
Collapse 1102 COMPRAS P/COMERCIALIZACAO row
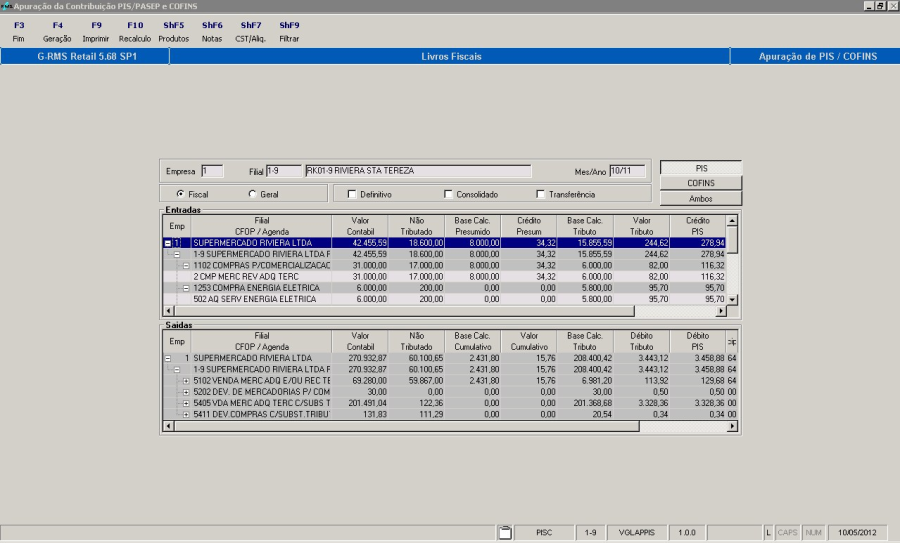coord(186,265)
